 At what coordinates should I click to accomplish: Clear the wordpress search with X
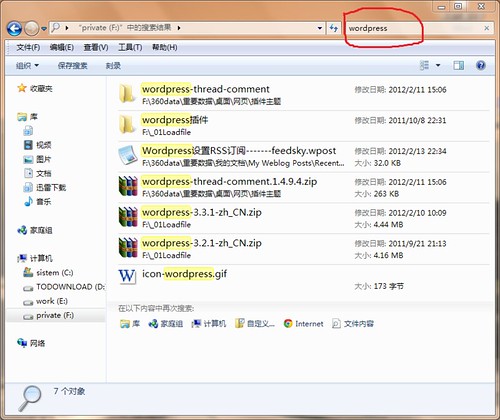[x=487, y=28]
